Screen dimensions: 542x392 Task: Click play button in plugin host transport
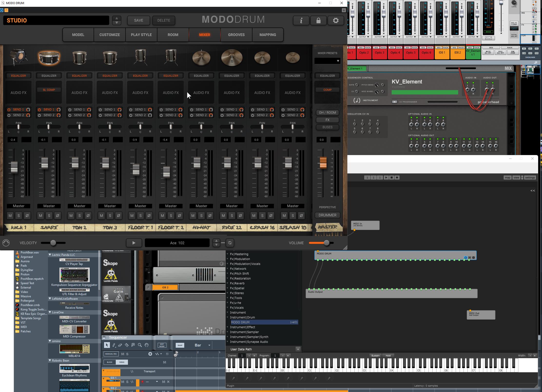coord(386,177)
